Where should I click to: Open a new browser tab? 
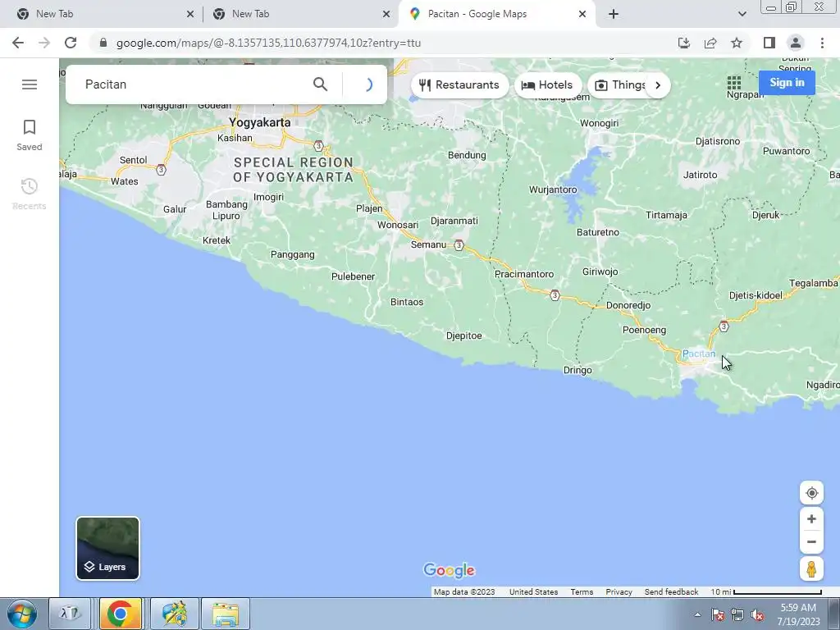614,14
